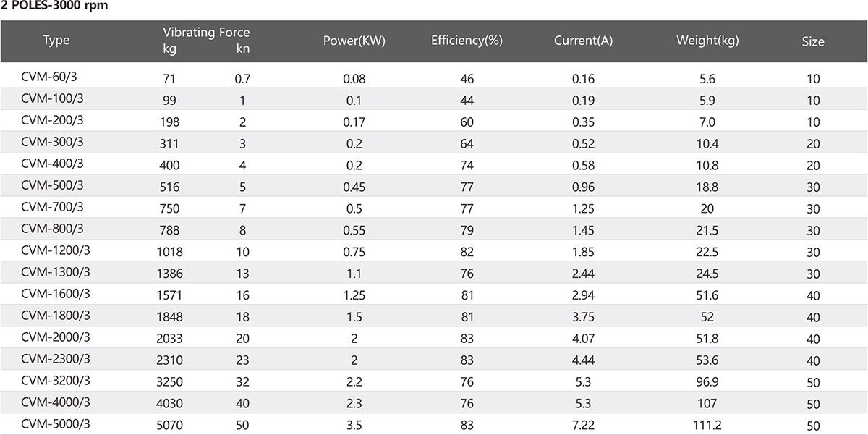Click the Weight(kg) column header

(707, 41)
